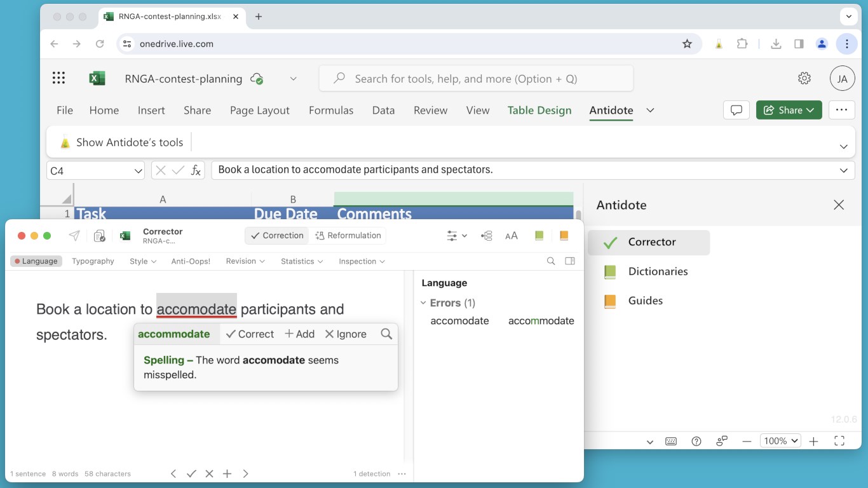Click Show Antidote's tools
The image size is (868, 488).
pyautogui.click(x=121, y=142)
